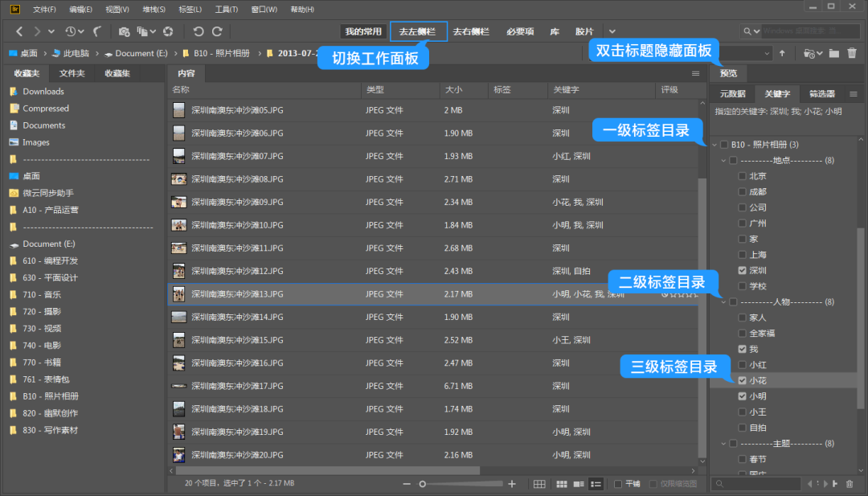Delete item with top trash icon
The width and height of the screenshot is (868, 496).
click(852, 53)
